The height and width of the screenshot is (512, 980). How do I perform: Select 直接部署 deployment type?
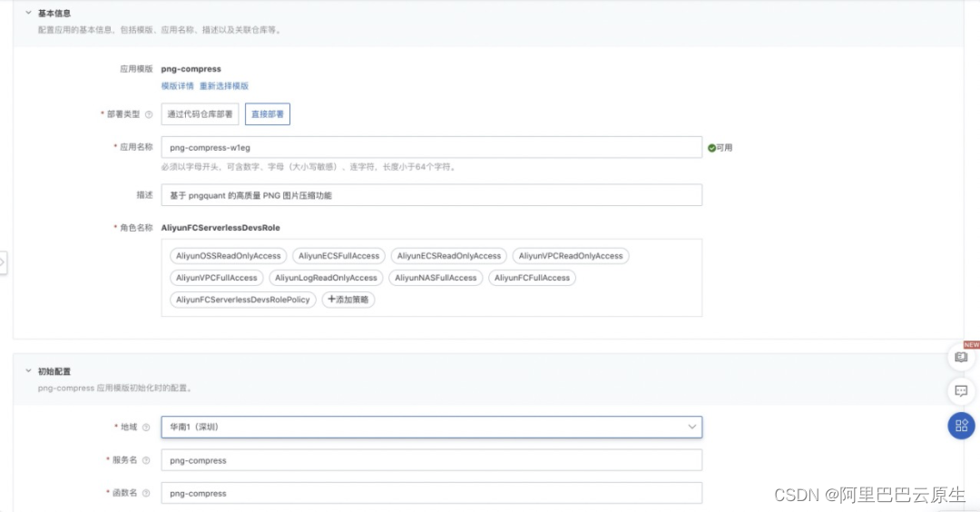(268, 113)
